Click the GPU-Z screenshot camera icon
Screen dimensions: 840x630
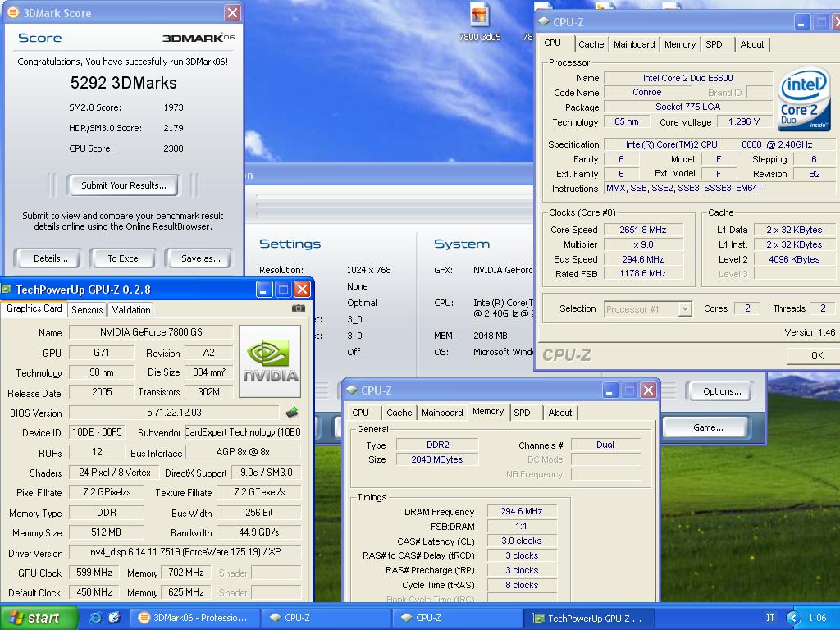click(x=299, y=308)
